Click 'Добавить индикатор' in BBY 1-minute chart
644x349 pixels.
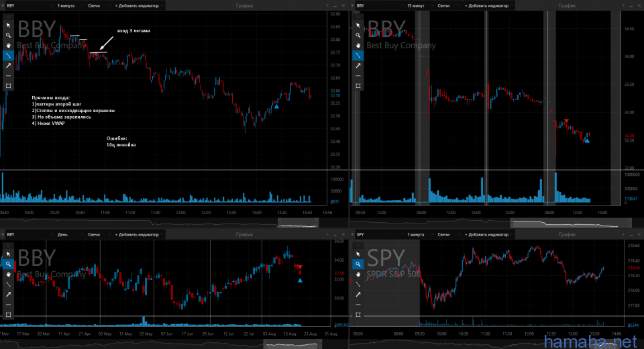[138, 6]
